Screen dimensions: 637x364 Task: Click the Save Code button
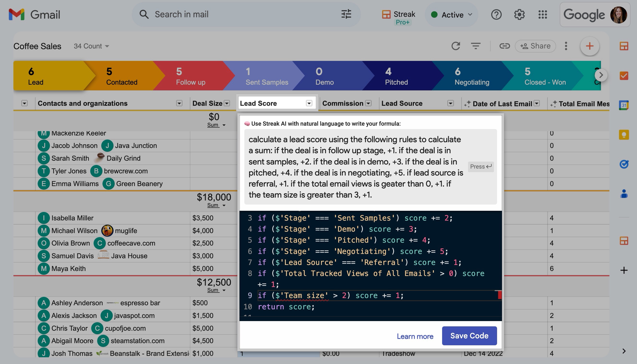pos(469,336)
